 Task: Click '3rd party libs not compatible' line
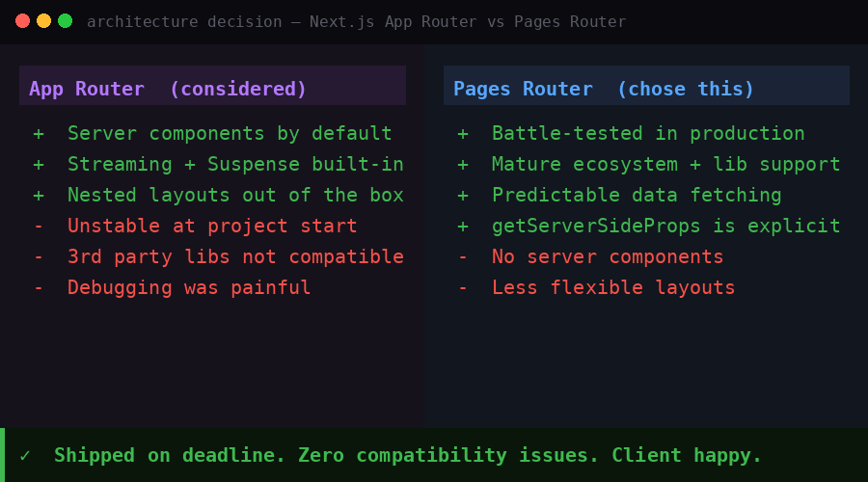point(236,257)
